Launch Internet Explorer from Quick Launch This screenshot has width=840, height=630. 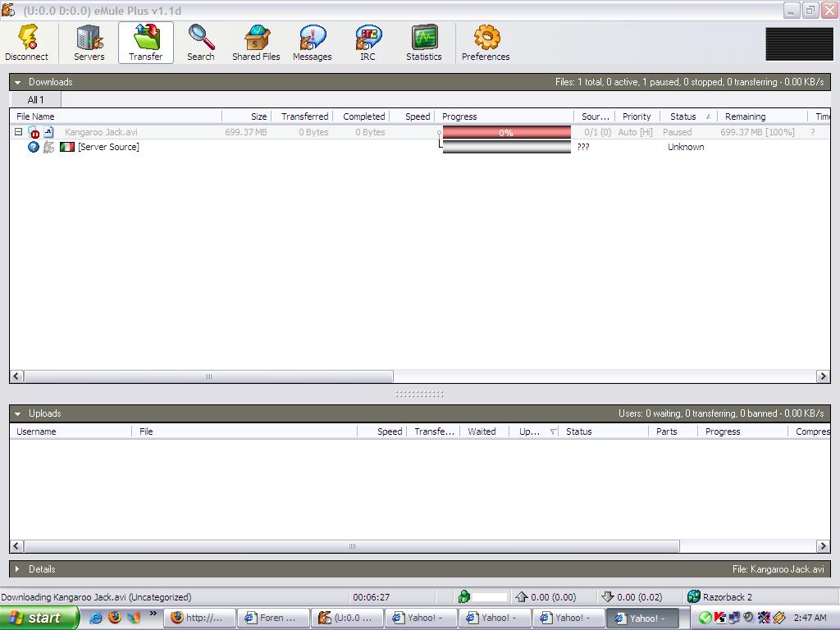(x=95, y=618)
